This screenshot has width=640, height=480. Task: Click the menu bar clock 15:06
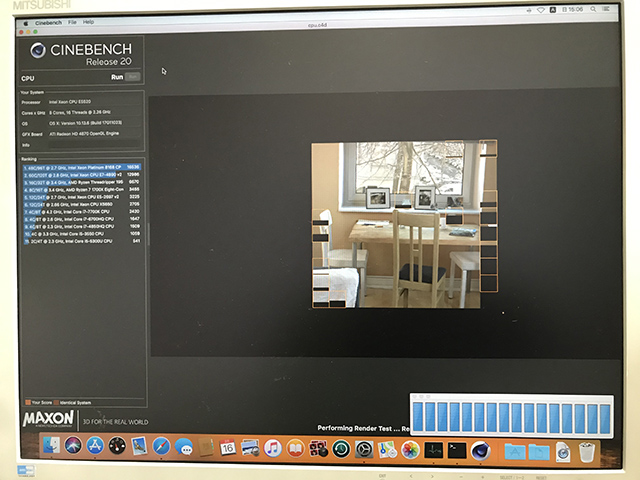coord(576,9)
